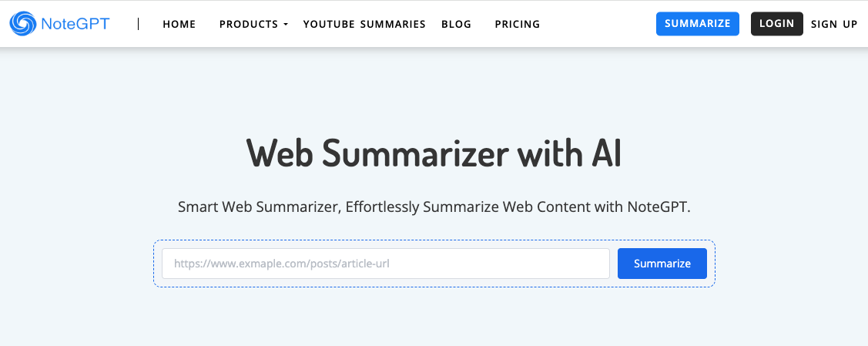The width and height of the screenshot is (868, 346).
Task: Click the word "NoteGPT" in the subtitle
Action: click(658, 207)
